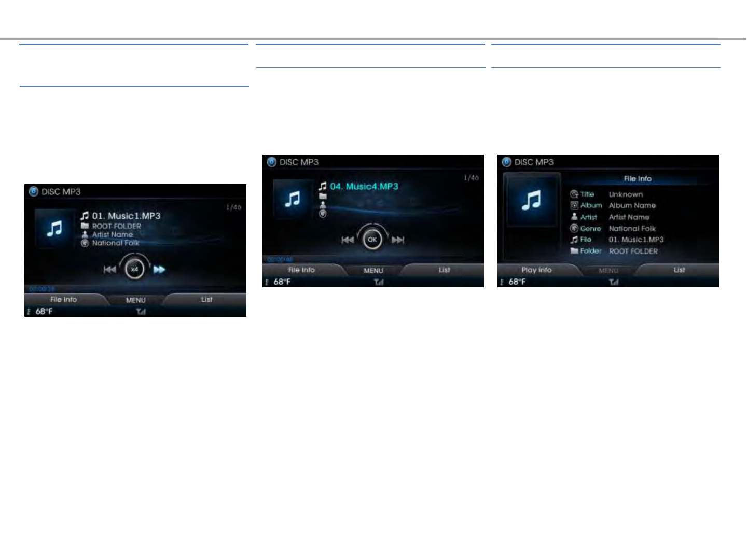The width and height of the screenshot is (747, 560).
Task: Open MENU tab in Music4.MP3 screen
Action: pyautogui.click(x=374, y=271)
